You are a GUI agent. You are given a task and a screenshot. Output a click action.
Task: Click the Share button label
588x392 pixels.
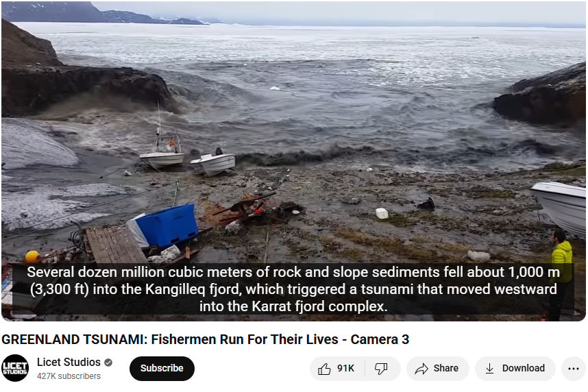[x=446, y=369]
